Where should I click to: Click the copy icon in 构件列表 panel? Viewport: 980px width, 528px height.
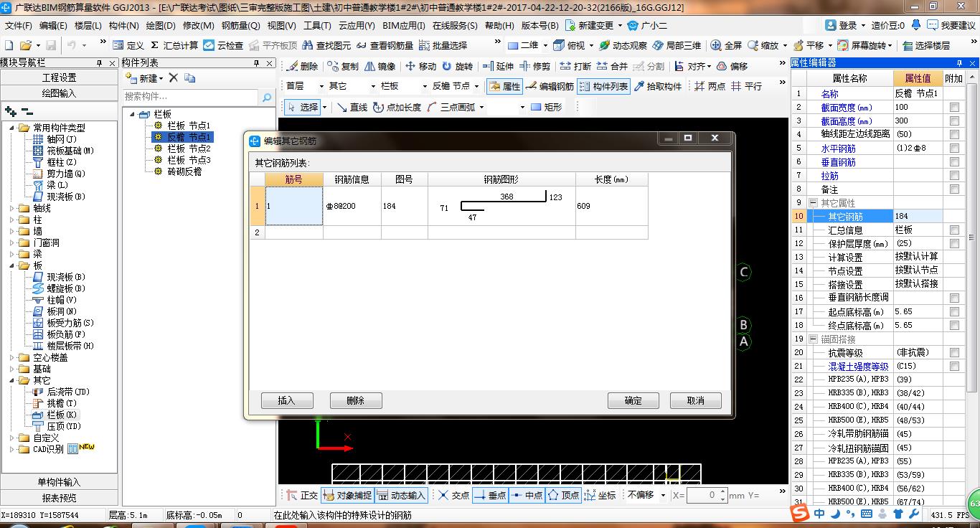click(x=190, y=77)
